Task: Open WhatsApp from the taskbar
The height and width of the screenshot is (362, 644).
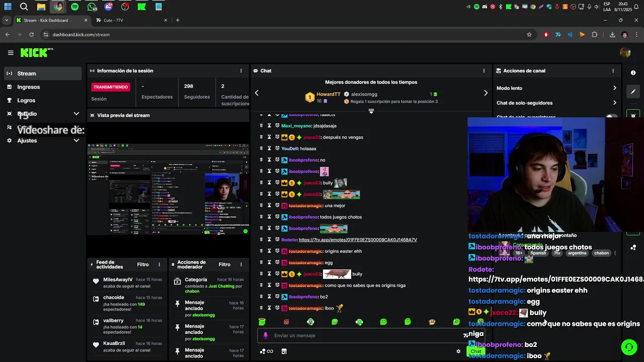Action: point(92,7)
